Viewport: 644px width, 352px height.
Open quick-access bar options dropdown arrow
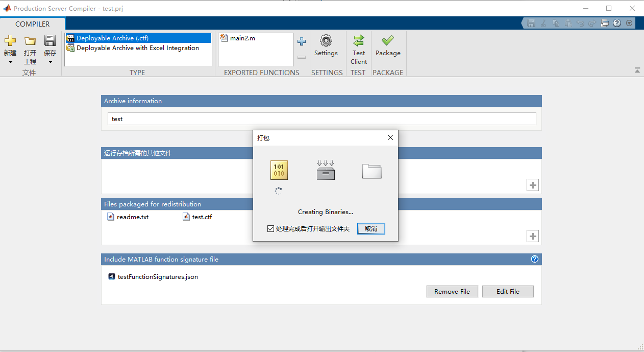click(x=629, y=23)
